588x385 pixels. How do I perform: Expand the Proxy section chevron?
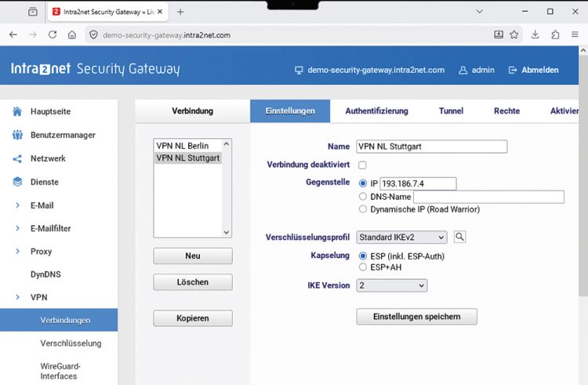click(x=17, y=251)
